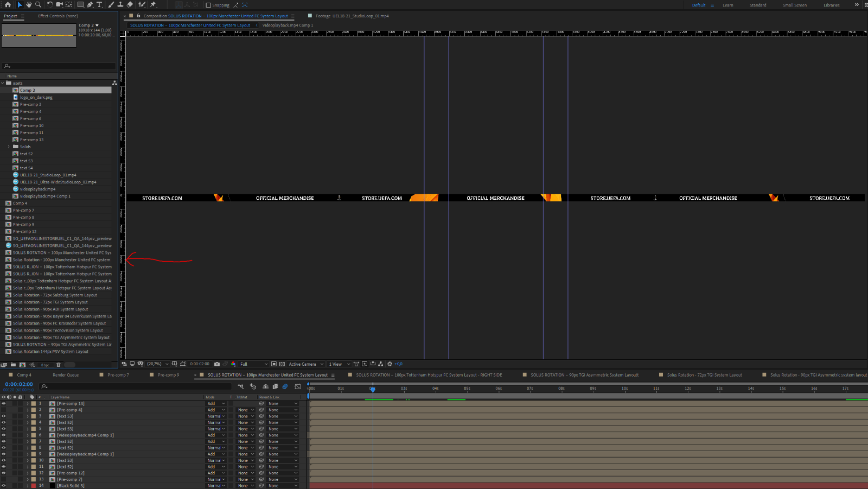Image resolution: width=868 pixels, height=489 pixels.
Task: Toggle Motion Blur switch in timeline
Action: tap(285, 386)
